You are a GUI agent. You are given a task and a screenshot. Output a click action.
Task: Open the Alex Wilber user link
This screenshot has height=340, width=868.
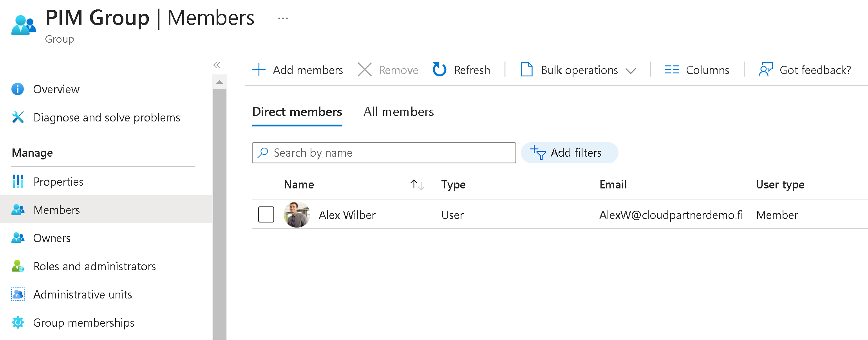[347, 215]
